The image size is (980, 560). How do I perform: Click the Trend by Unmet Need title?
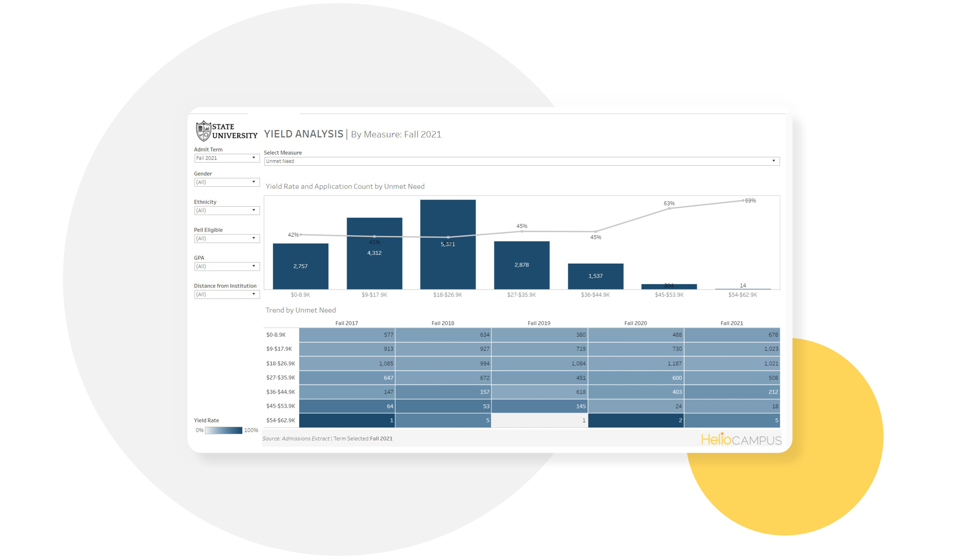pos(301,310)
